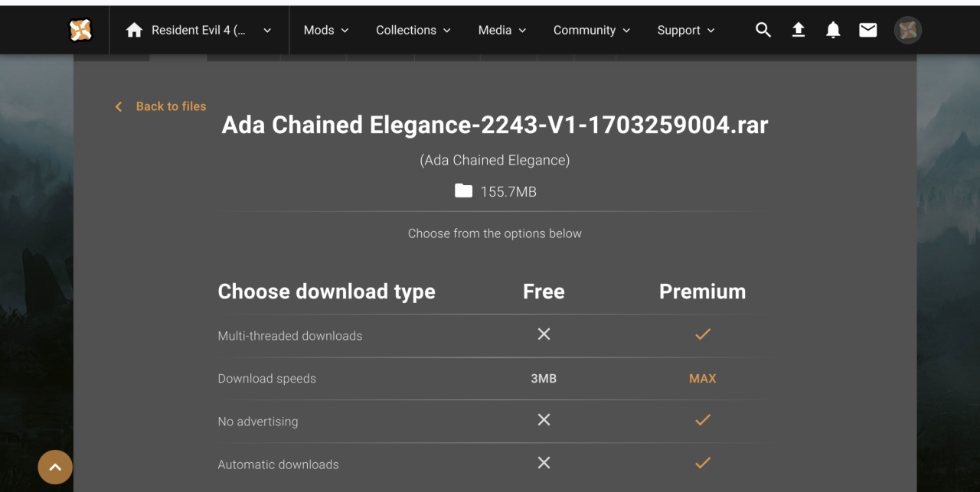Click the folder icon beside 155.7MB
980x492 pixels.
(463, 191)
